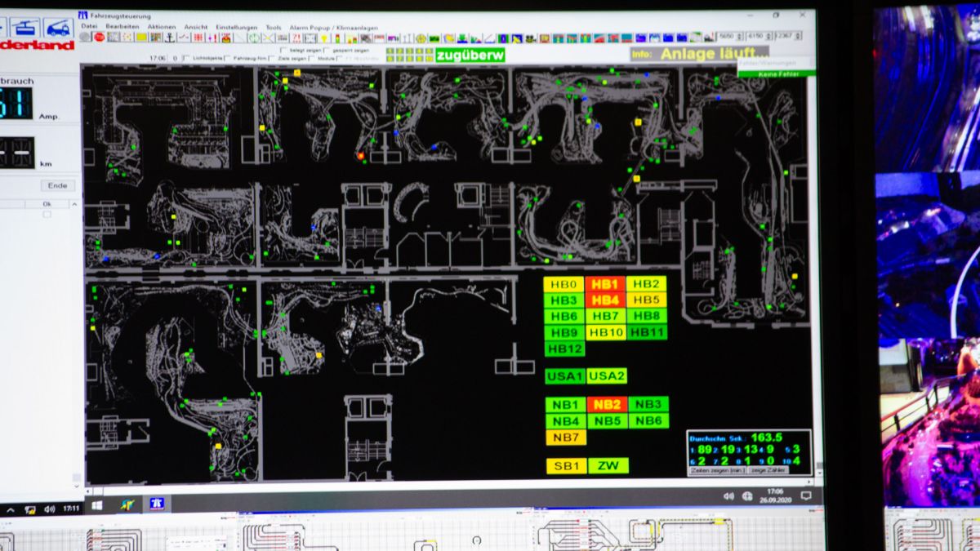This screenshot has width=980, height=551.
Task: Click the 'Zeiten zeigen [min.]' button
Action: (x=717, y=470)
